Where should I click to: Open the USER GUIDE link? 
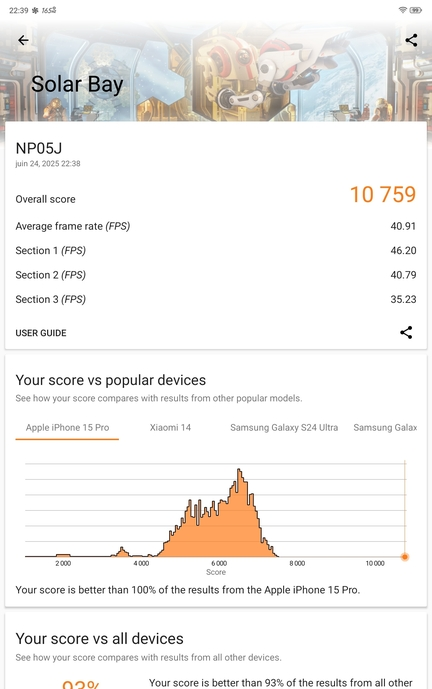point(41,333)
